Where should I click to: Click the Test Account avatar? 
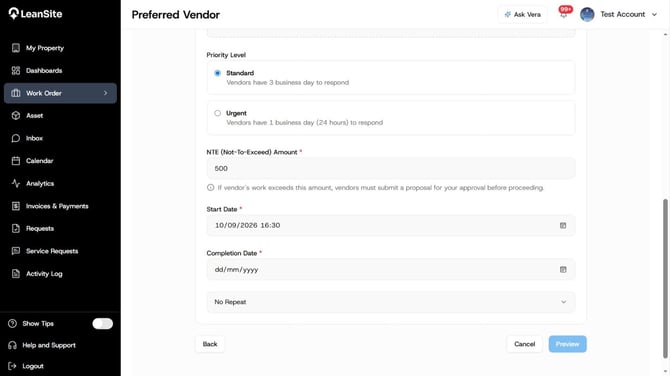[x=587, y=15]
